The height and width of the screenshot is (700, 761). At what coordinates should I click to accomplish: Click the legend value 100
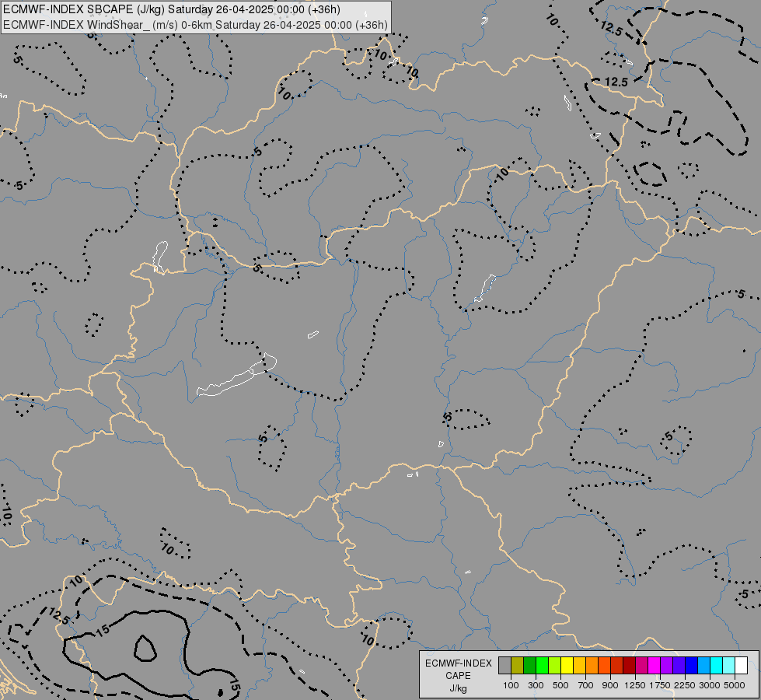pos(511,685)
